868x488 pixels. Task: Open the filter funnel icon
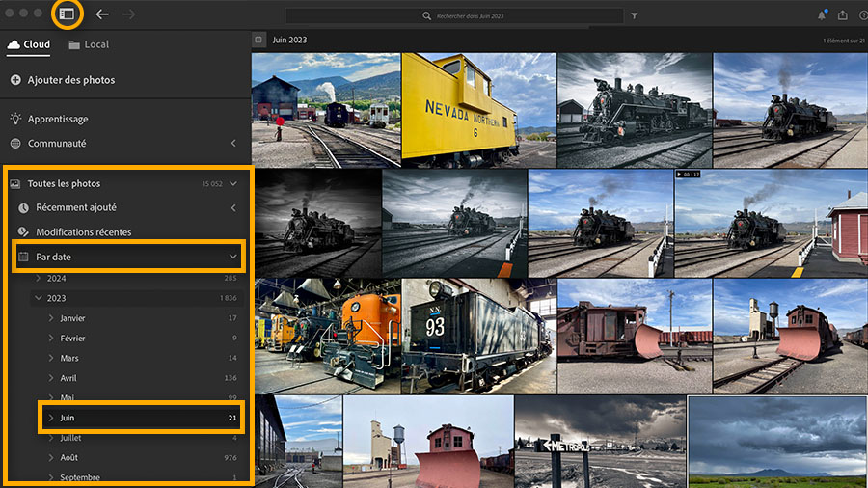tap(635, 16)
